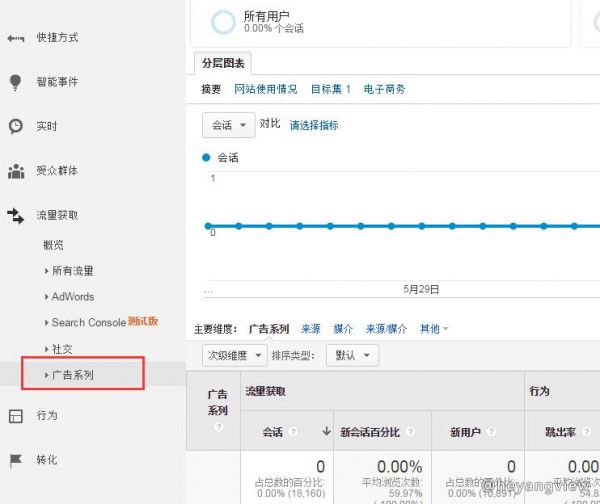600x504 pixels.
Task: Select 来源/媒介 as the primary dimension
Action: pos(387,328)
